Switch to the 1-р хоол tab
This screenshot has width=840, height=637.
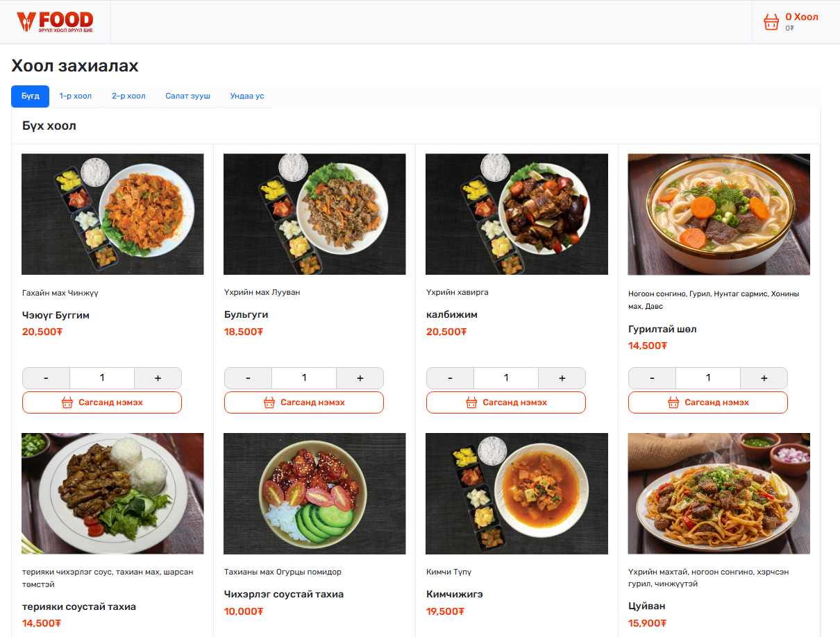click(76, 96)
